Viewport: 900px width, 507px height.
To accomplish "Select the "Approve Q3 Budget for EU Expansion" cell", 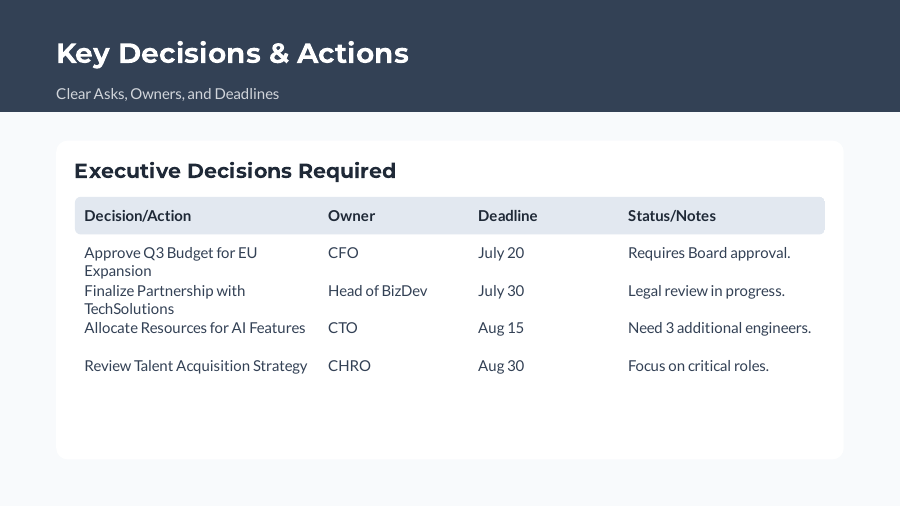I will 170,262.
